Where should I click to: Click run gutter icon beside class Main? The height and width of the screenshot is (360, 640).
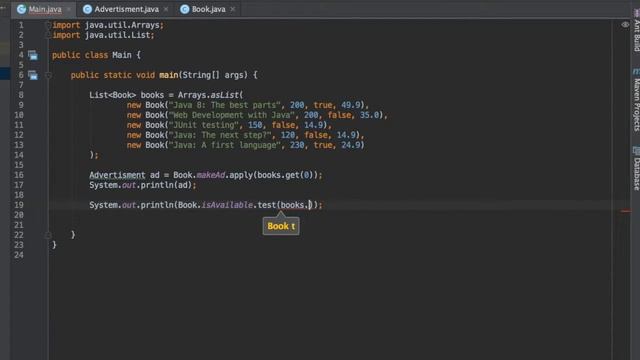[x=33, y=55]
